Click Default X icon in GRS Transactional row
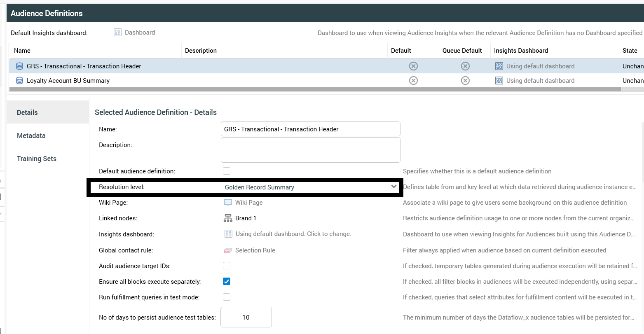 pos(413,66)
